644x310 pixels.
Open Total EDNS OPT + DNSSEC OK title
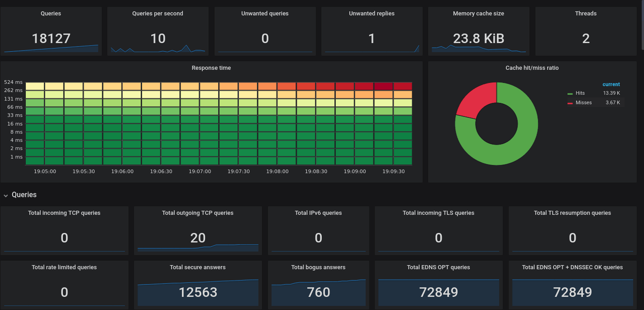572,267
